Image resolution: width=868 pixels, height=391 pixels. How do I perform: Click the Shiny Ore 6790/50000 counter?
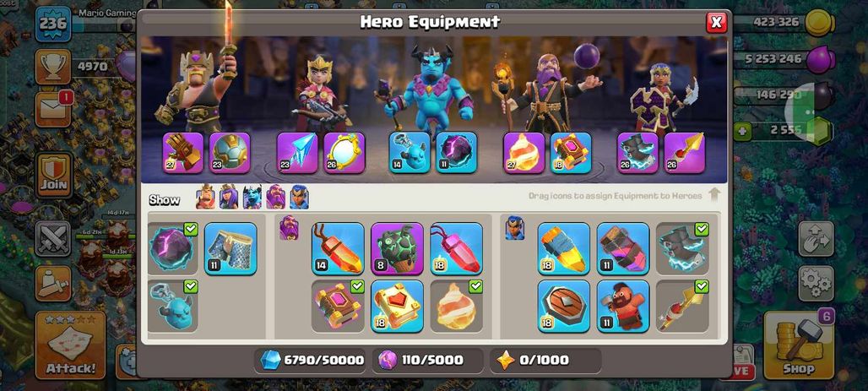(312, 360)
